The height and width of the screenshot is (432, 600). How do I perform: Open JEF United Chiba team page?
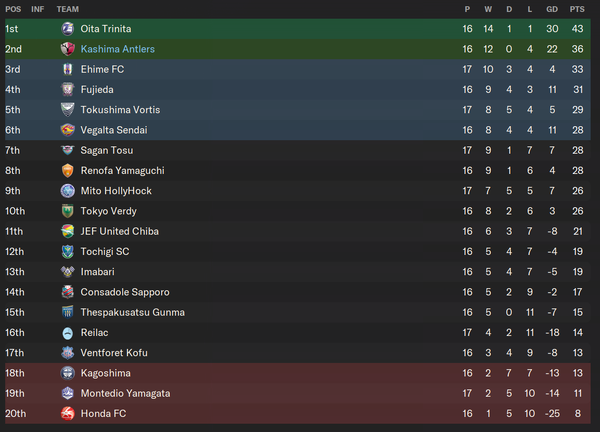[x=119, y=231]
